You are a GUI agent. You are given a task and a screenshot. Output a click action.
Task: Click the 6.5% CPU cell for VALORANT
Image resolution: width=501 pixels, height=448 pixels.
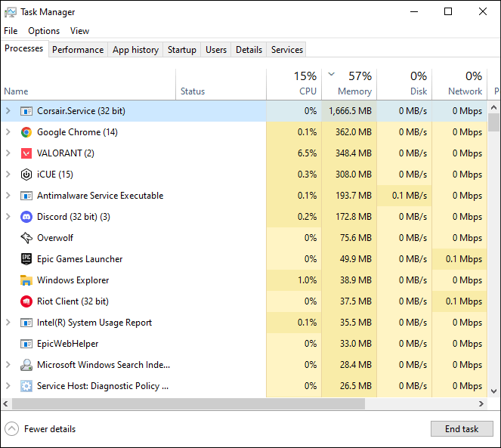pos(294,153)
